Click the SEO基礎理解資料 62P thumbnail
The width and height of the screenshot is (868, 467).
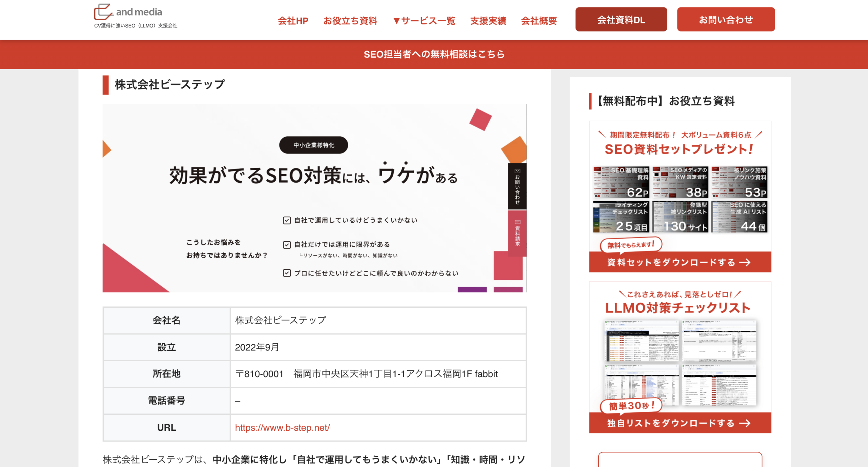tap(621, 182)
